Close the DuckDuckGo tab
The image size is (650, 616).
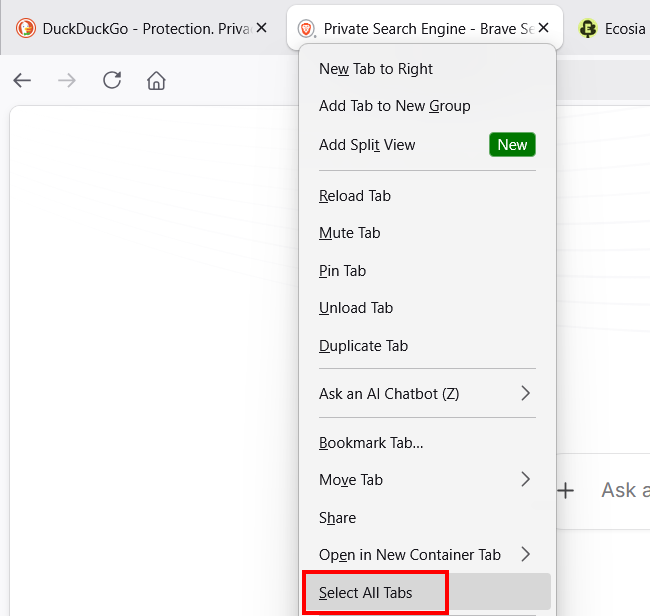261,28
